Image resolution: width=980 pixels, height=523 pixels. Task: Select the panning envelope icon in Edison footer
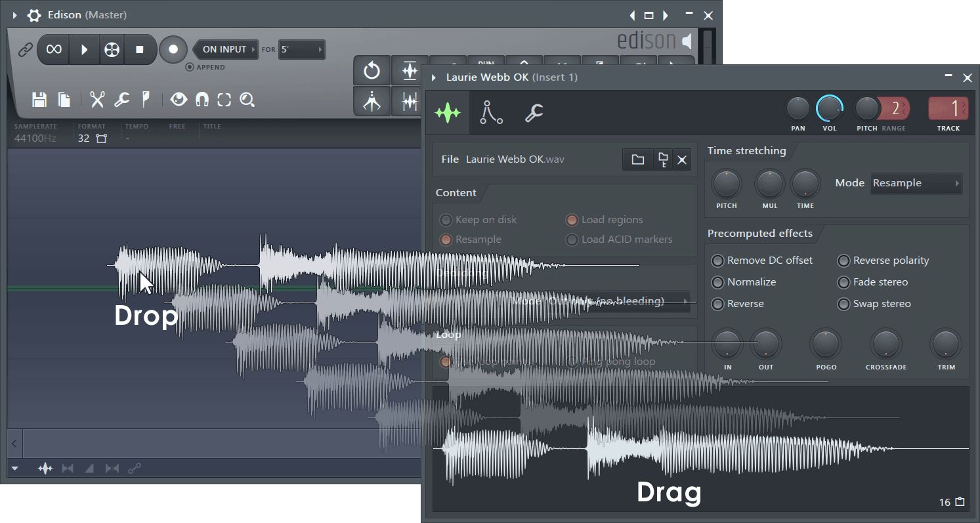(67, 469)
